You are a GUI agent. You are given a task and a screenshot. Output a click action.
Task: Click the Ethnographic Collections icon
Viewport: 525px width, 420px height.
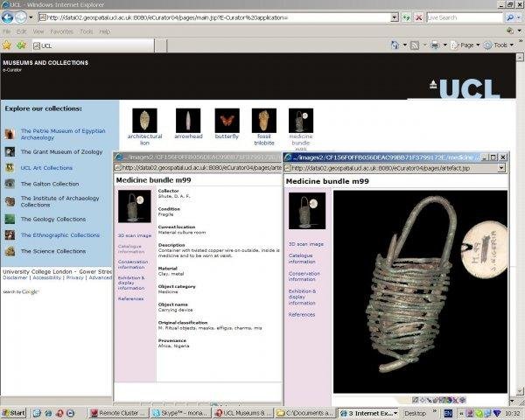10,235
